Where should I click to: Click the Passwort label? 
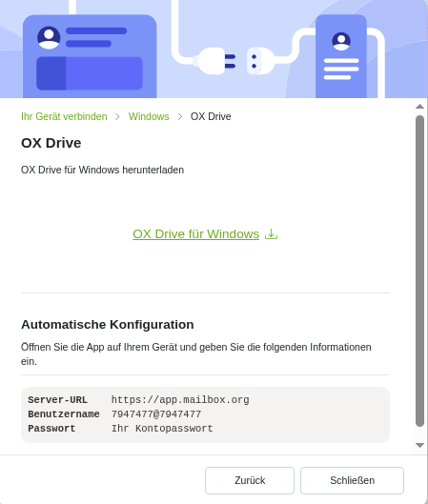pyautogui.click(x=51, y=429)
